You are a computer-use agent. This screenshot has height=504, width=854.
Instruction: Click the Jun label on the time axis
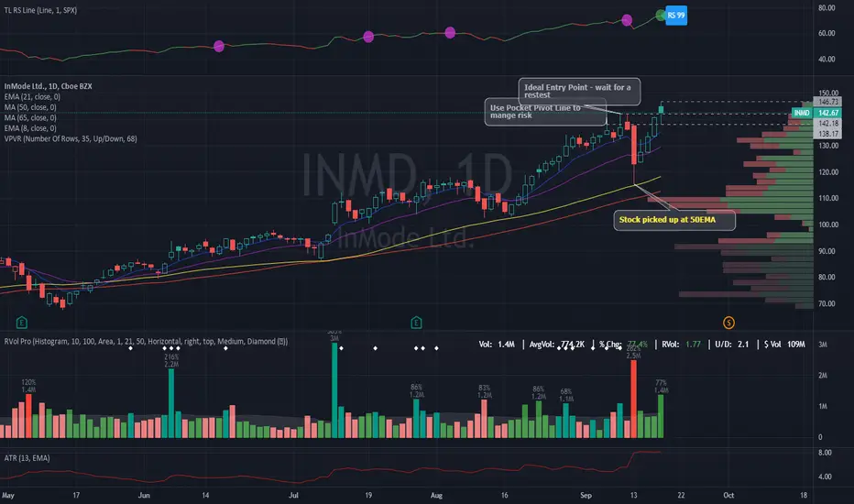(144, 495)
